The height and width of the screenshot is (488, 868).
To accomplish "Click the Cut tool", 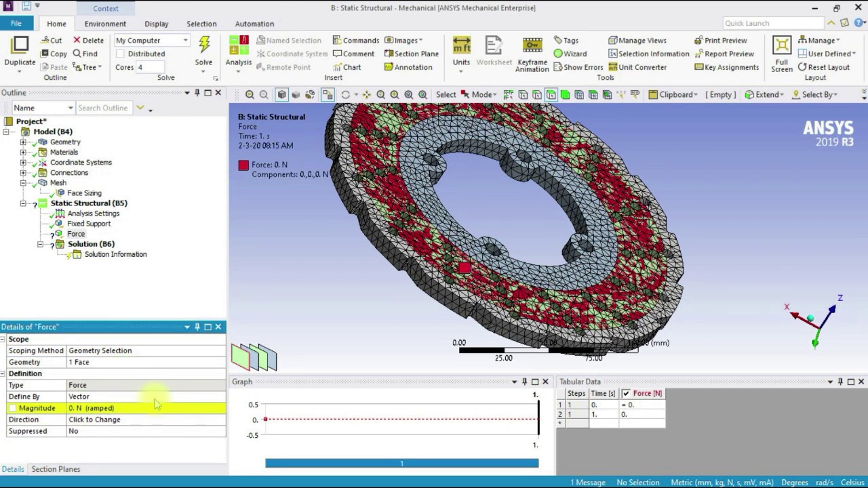I will click(51, 40).
